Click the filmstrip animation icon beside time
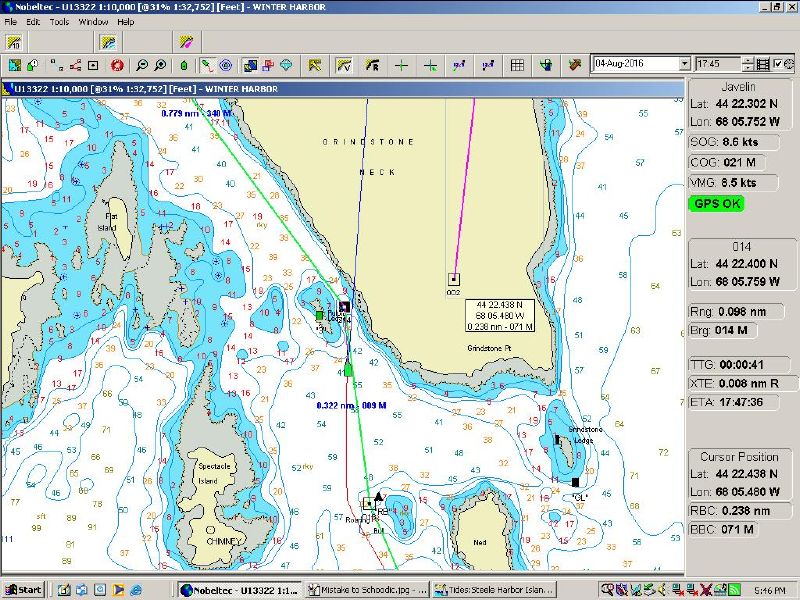This screenshot has width=800, height=600. tap(764, 64)
